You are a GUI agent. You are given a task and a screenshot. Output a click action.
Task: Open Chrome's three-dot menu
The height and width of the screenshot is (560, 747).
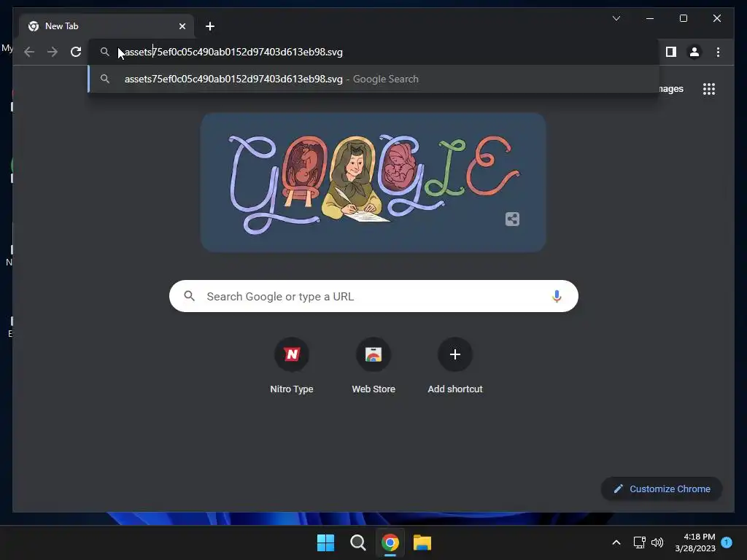(718, 52)
